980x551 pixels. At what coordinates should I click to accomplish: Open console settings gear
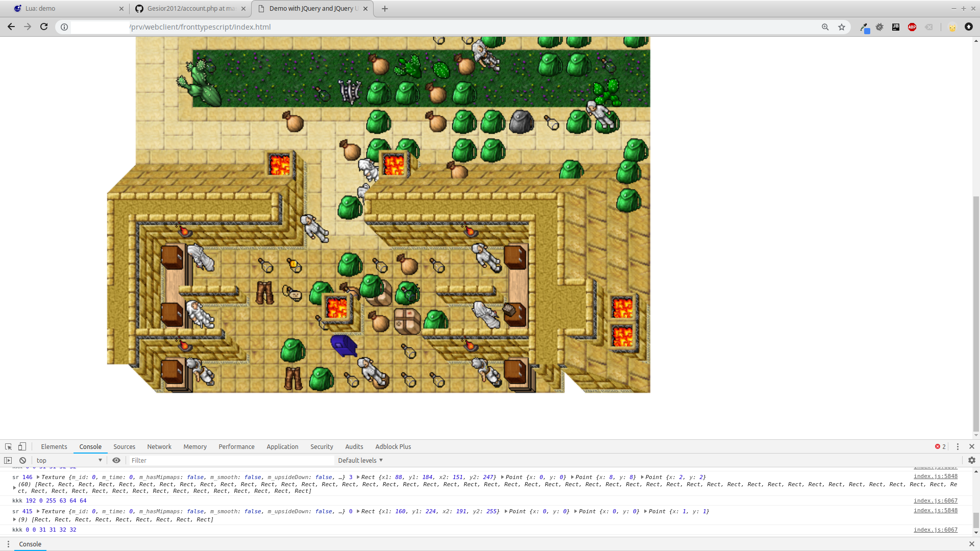click(972, 460)
